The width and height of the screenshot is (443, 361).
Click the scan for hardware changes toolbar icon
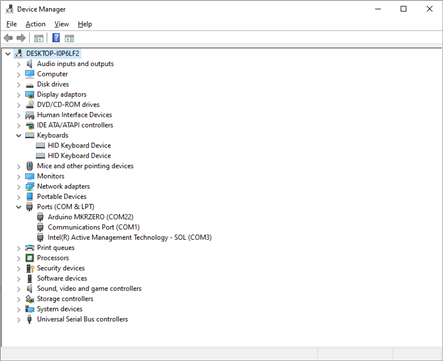69,38
